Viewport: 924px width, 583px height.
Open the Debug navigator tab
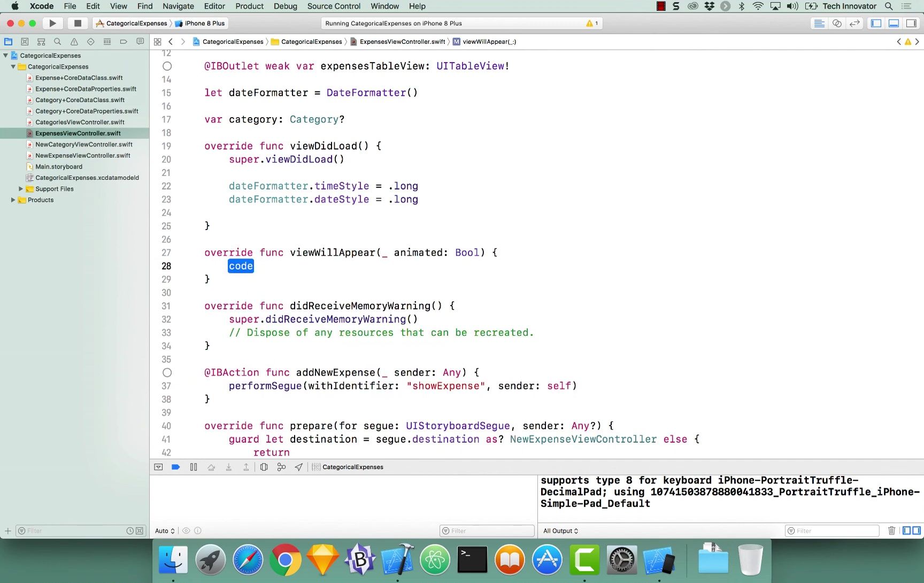tap(107, 42)
